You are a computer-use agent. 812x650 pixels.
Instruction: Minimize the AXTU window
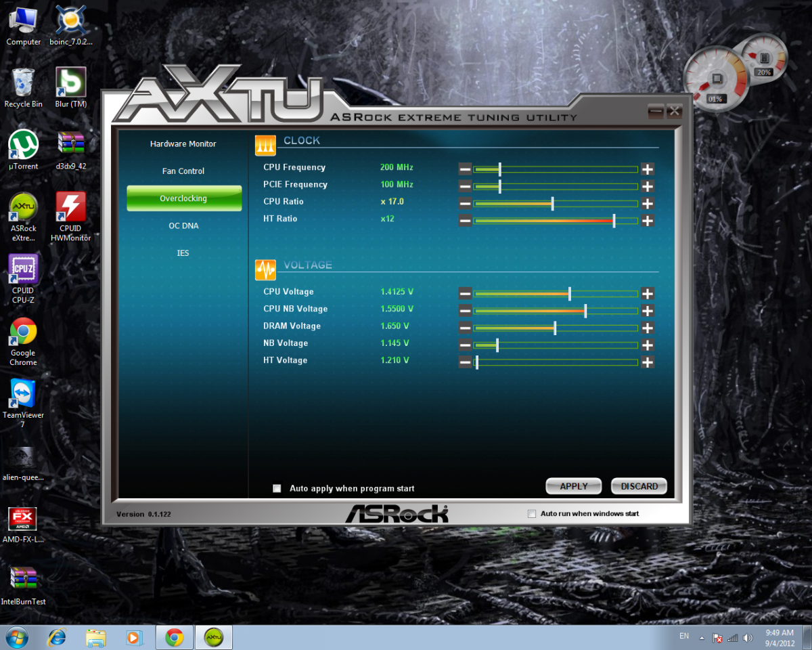(656, 111)
